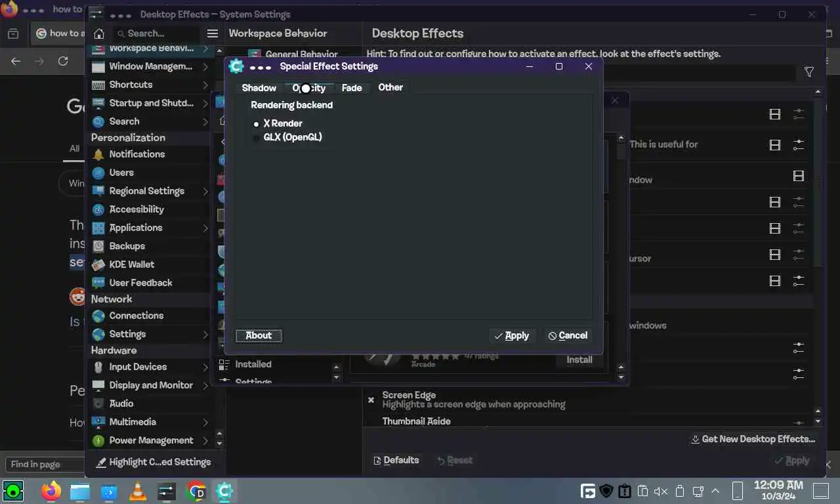Expand Startup and Shutdown chevron
Screen dimensions: 840x504
pos(205,104)
